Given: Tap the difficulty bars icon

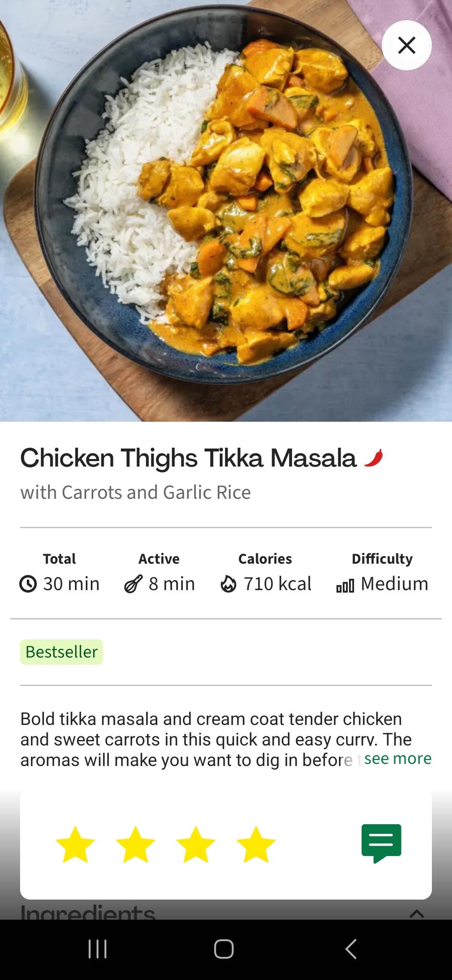Looking at the screenshot, I should point(345,585).
